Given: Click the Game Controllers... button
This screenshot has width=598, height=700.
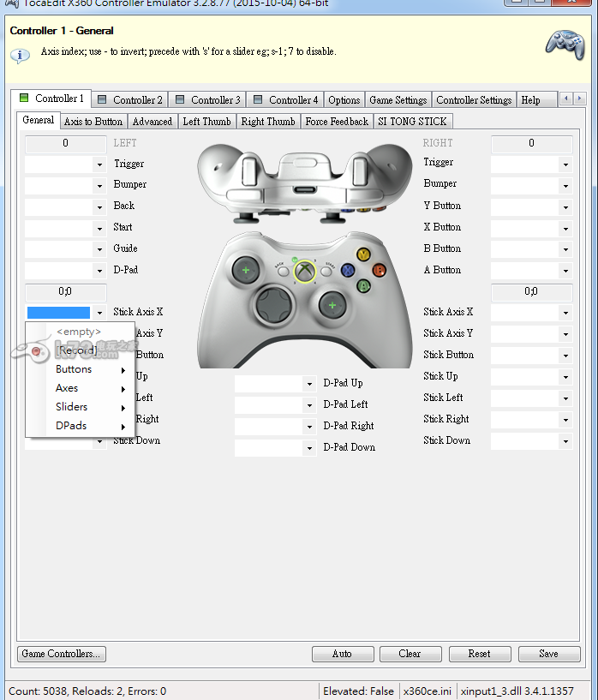Looking at the screenshot, I should (x=61, y=654).
